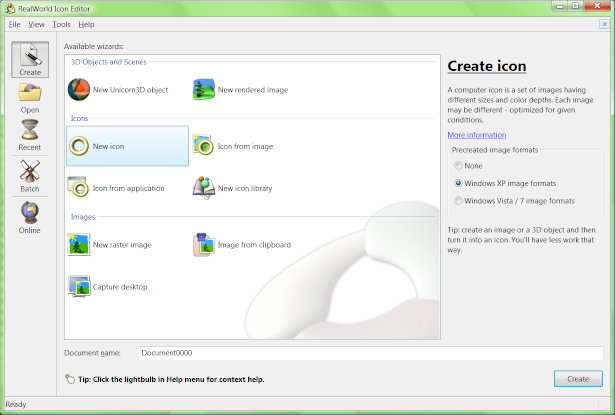Enable Windows Vista / 7 image formats
615x415 pixels.
point(459,200)
